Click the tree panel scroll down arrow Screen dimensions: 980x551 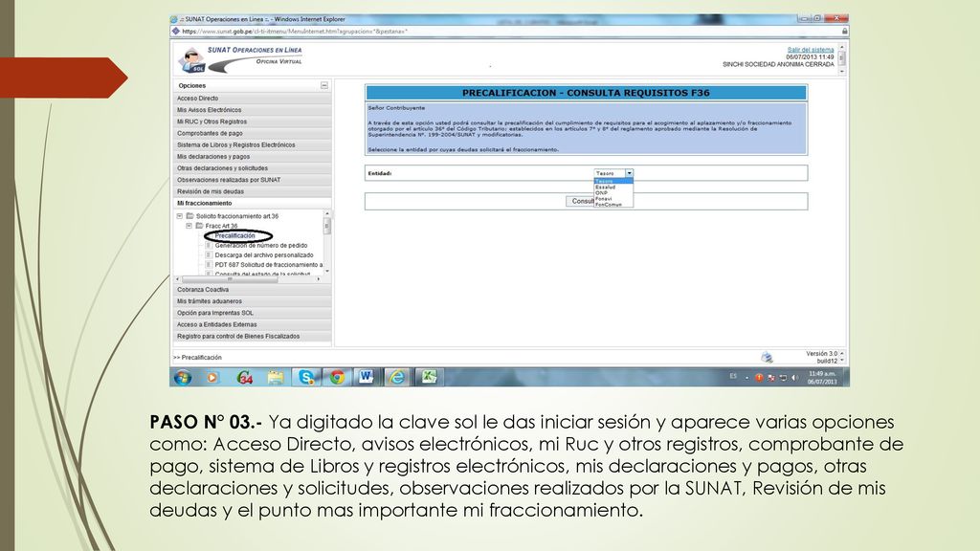(327, 271)
